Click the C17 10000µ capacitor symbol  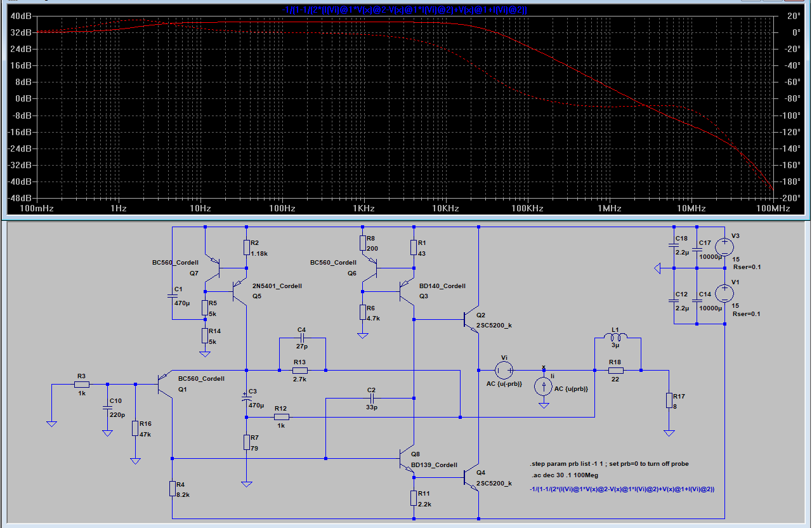pos(697,249)
